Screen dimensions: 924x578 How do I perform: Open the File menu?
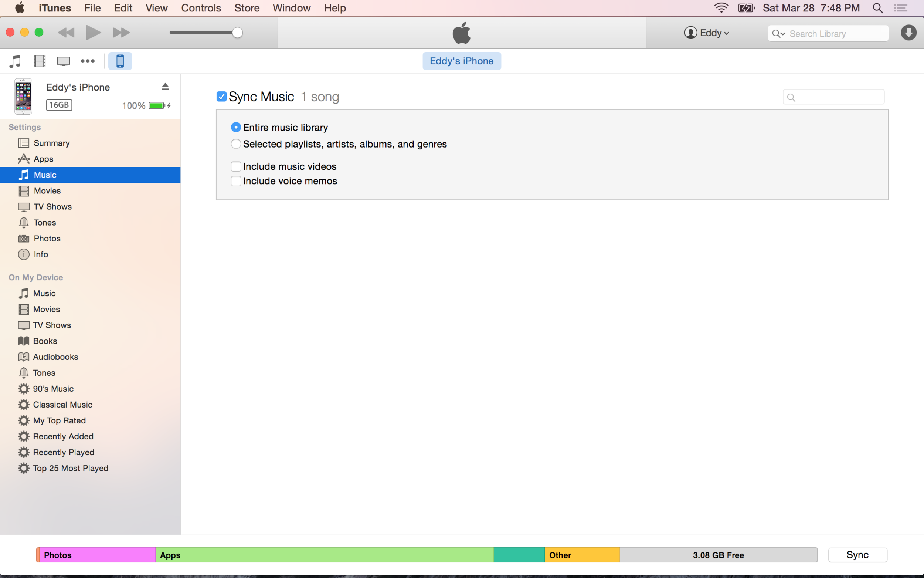92,8
